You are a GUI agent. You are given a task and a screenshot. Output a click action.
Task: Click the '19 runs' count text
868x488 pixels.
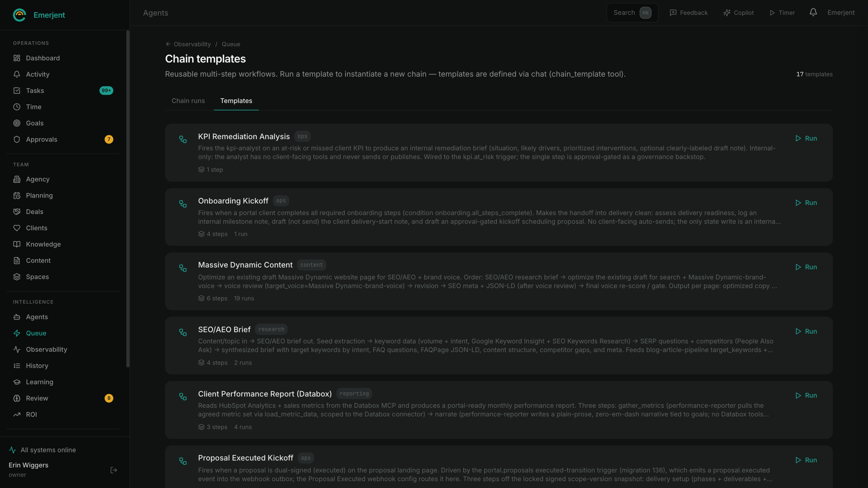coord(244,298)
